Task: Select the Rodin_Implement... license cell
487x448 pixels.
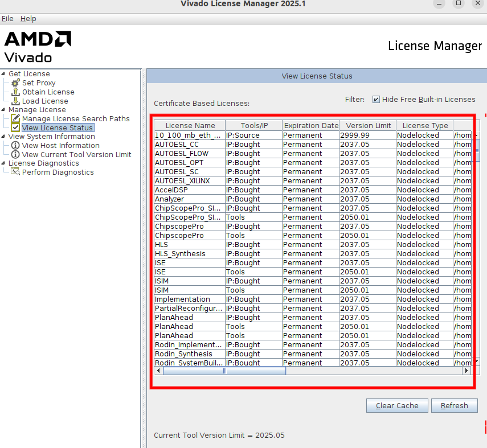Action: pos(190,344)
